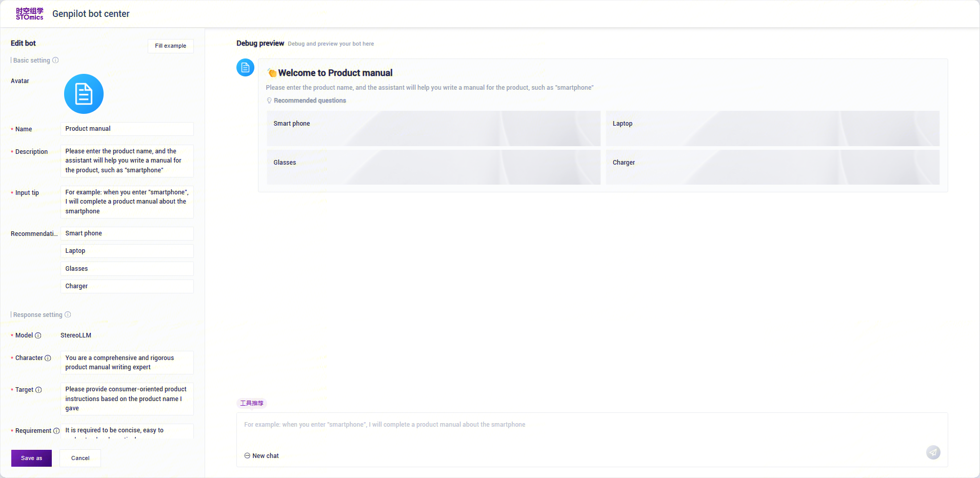Click the purple Save as button
The height and width of the screenshot is (478, 980).
tap(31, 458)
